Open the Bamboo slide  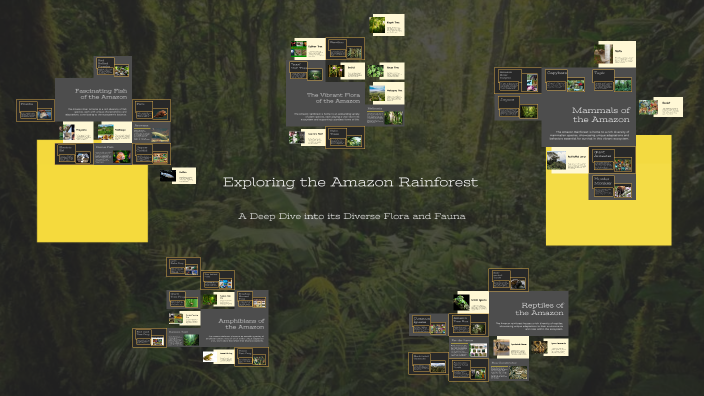[x=345, y=48]
